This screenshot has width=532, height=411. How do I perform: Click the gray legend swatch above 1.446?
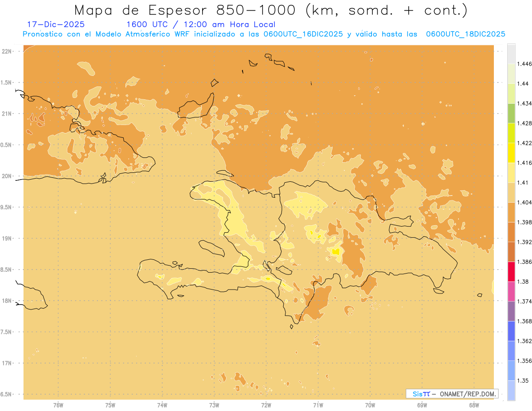pos(511,54)
